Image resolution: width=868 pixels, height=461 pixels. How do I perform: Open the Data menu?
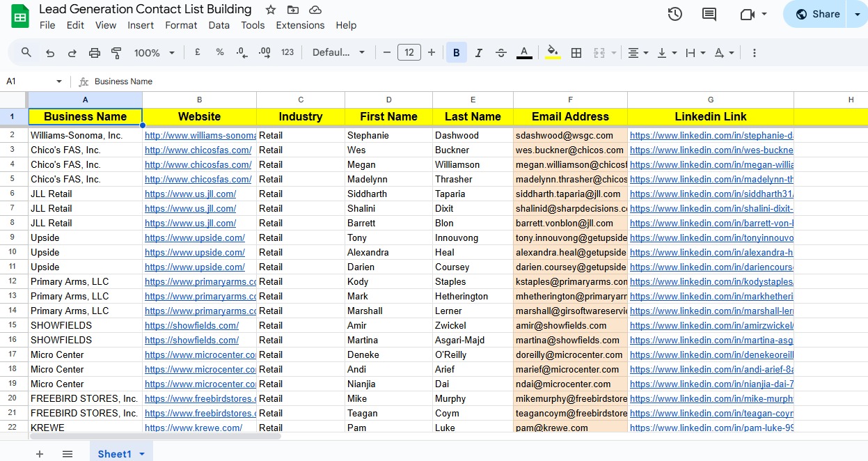(219, 25)
